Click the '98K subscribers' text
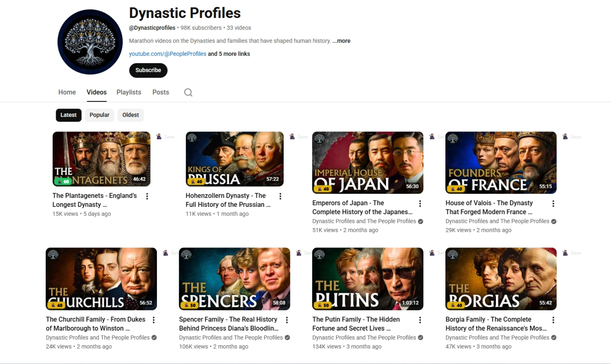Screen dimensions: 611x364 pos(201,28)
